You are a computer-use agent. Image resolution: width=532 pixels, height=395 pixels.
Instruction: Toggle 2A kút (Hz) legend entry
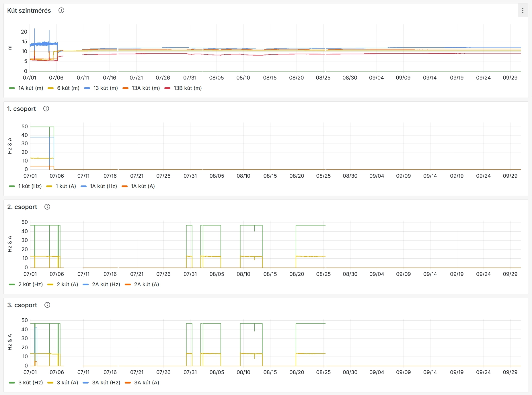coord(106,284)
